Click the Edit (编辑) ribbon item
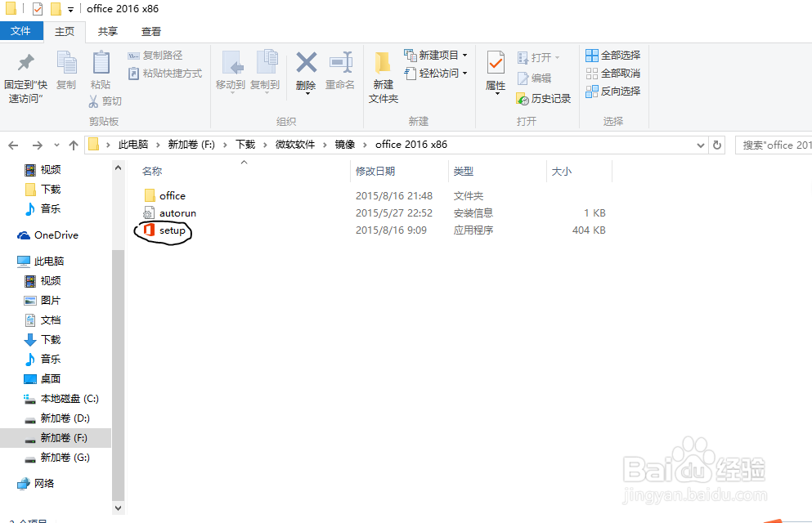The width and height of the screenshot is (812, 523). tap(535, 78)
